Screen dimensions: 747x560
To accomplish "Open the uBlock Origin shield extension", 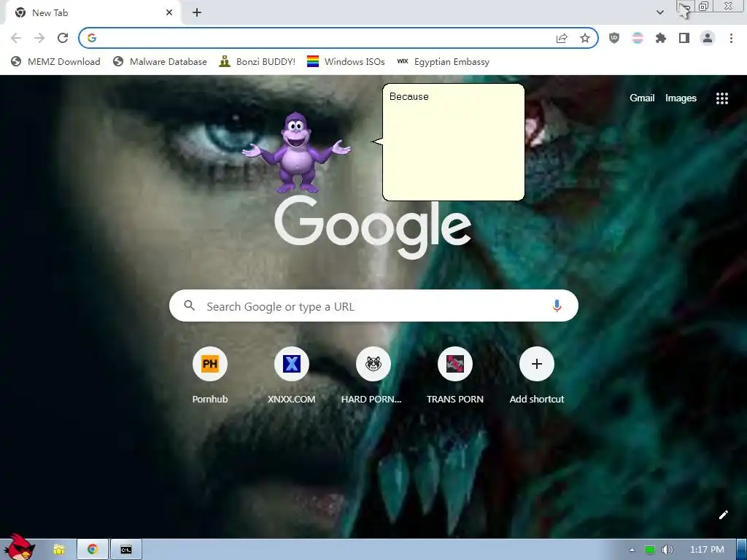I will (614, 38).
